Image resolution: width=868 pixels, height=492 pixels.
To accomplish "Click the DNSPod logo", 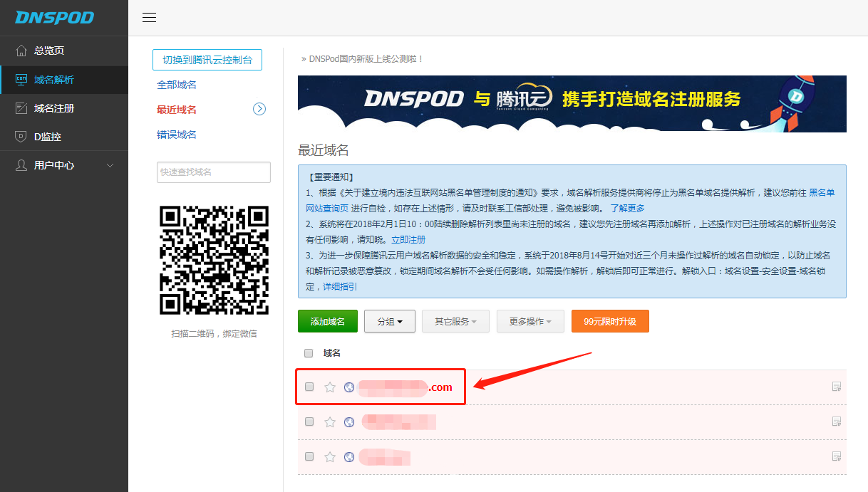I will pyautogui.click(x=55, y=18).
